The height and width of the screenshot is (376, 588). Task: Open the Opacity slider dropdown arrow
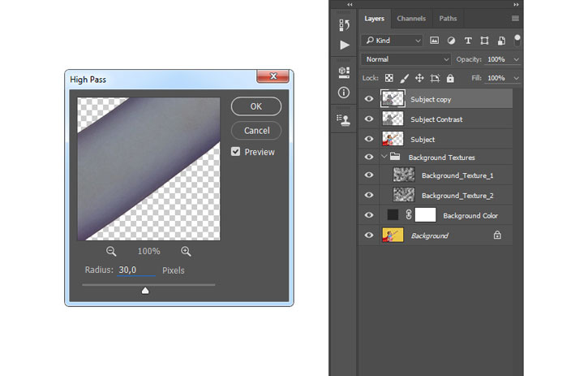[x=517, y=59]
